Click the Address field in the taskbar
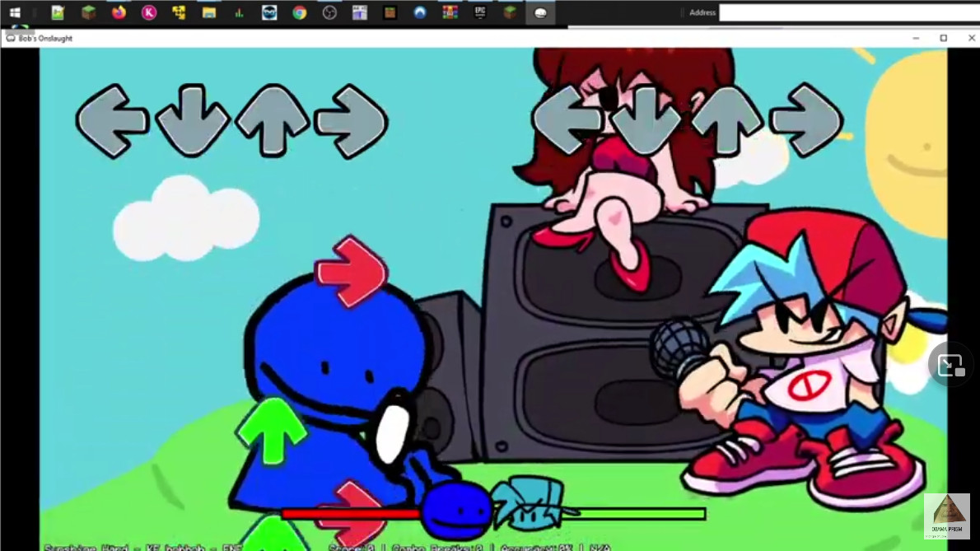 point(848,12)
